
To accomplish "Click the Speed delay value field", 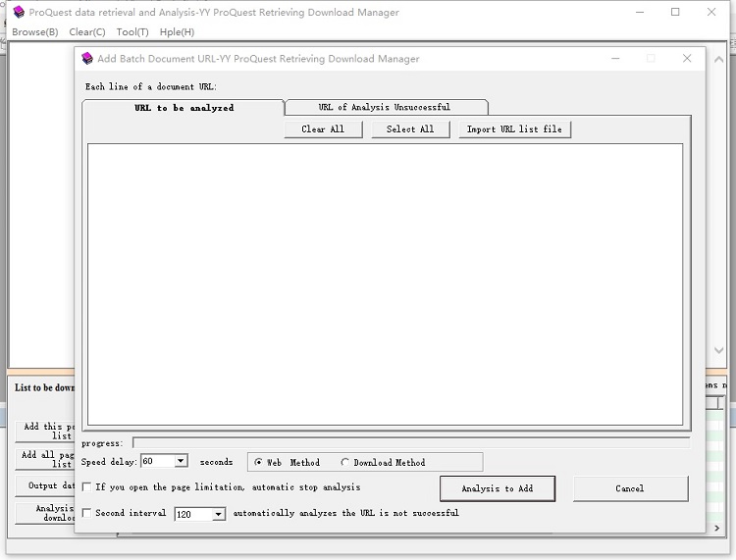I will point(158,461).
